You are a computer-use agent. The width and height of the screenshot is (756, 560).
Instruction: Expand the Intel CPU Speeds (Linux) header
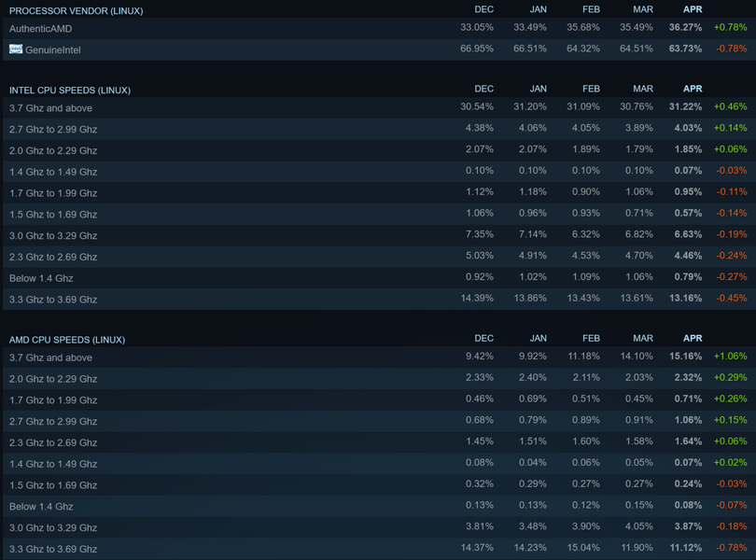tap(70, 91)
